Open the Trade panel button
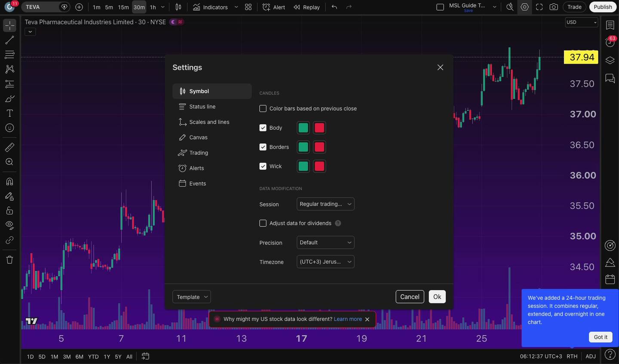This screenshot has height=364, width=619. coord(574,7)
